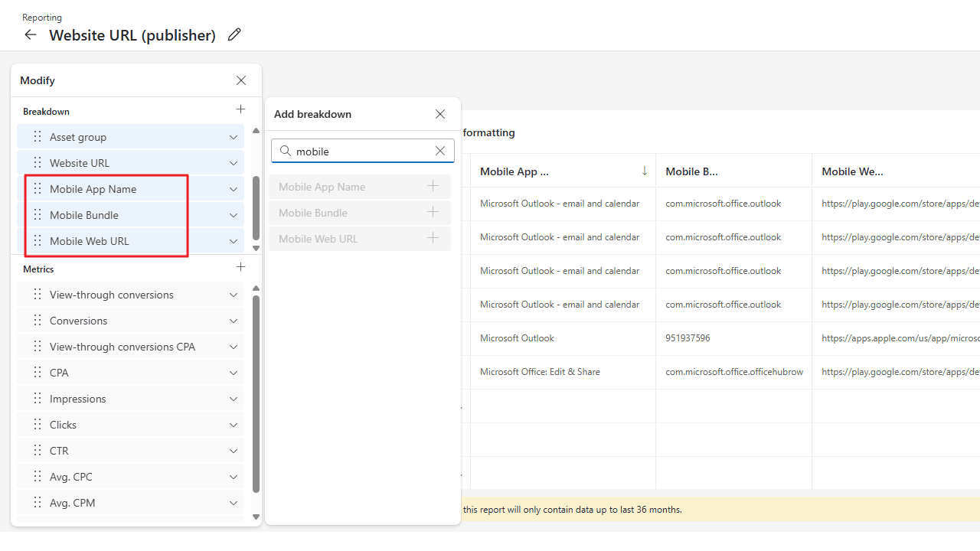
Task: Click the search magnifier icon
Action: 285,151
